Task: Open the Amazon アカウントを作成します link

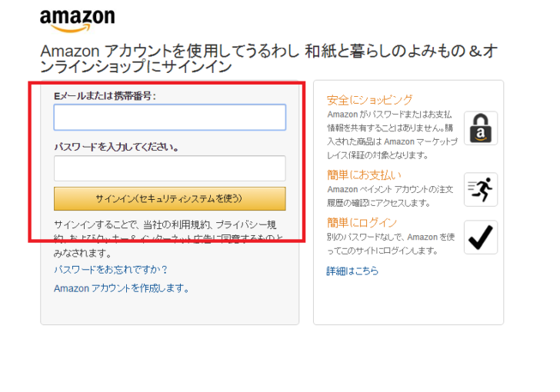Action: [122, 288]
